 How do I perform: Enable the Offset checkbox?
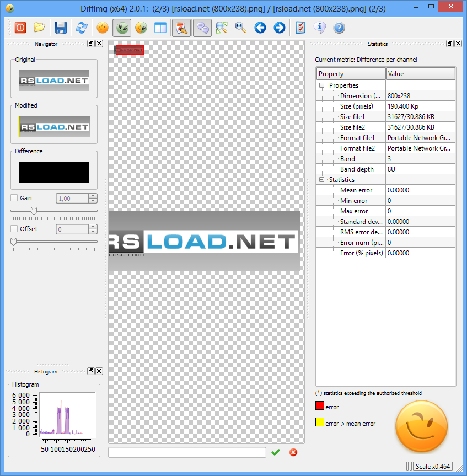(14, 228)
